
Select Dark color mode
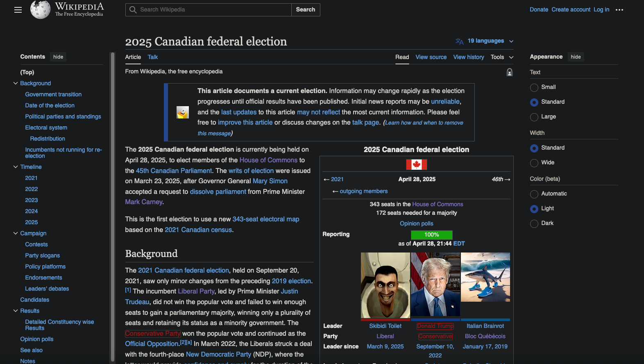534,223
